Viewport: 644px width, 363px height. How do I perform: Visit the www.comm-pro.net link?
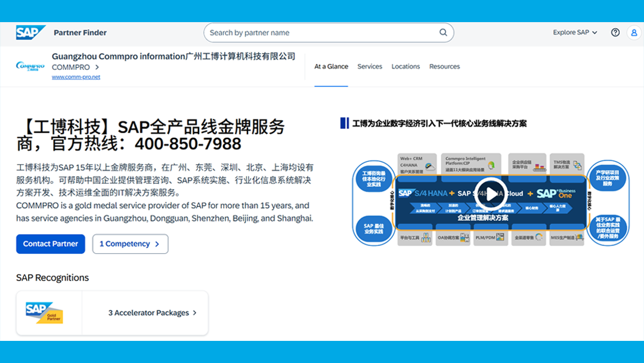(76, 76)
